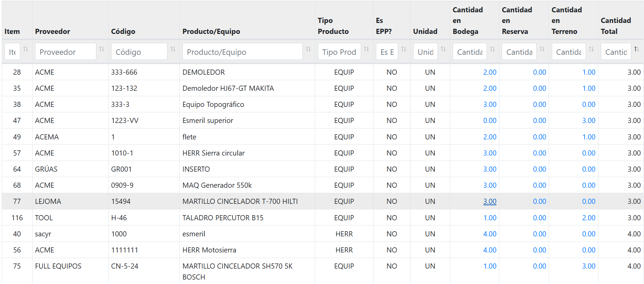644x284 pixels.
Task: Open reserva quantity for MAQ Generador 550k
Action: (539, 185)
